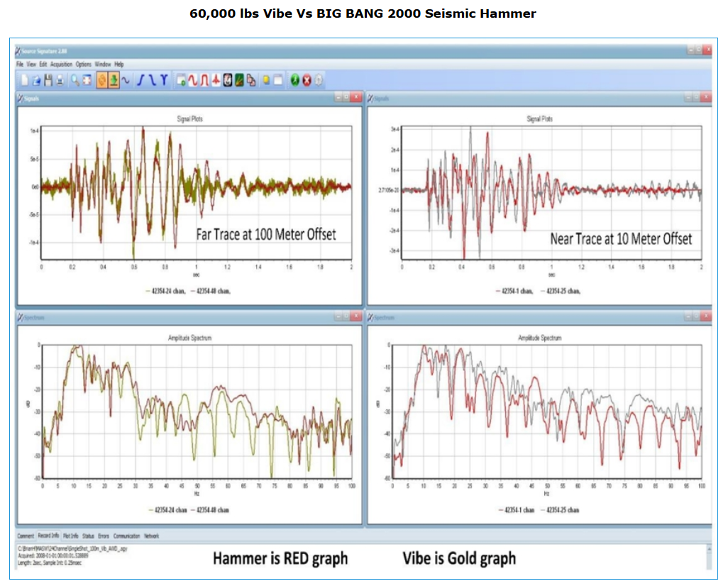Click the printer icon in toolbar
Image resolution: width=728 pixels, height=586 pixels.
[x=60, y=80]
